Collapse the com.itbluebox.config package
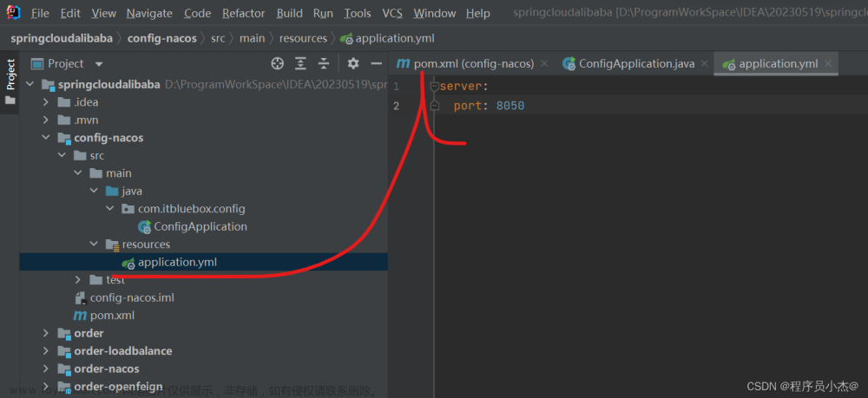The width and height of the screenshot is (868, 398). pos(110,209)
